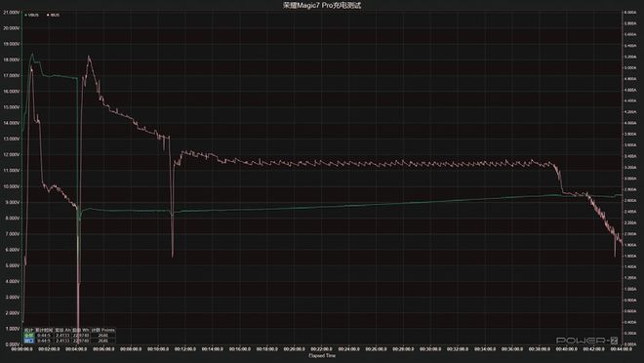Click the 00:12:00.0 time axis tick
644x363 pixels.
tap(185, 349)
